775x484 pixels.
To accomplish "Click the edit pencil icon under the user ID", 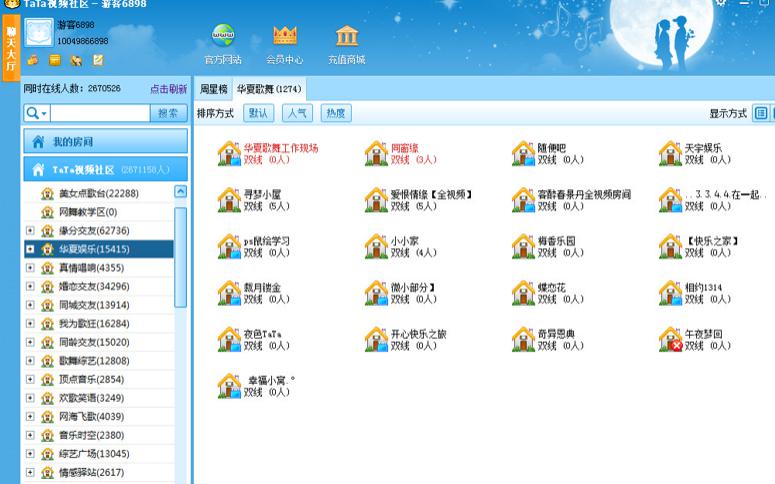I will (98, 60).
